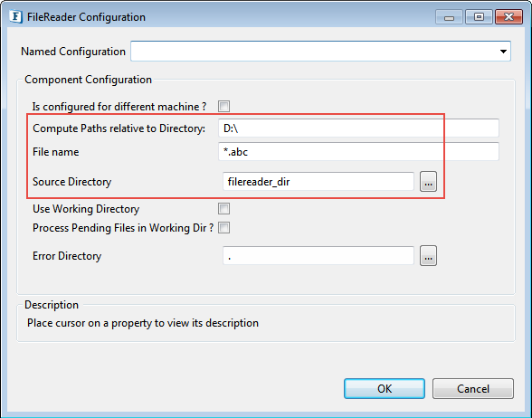Click the Component Configuration group heading

click(89, 80)
